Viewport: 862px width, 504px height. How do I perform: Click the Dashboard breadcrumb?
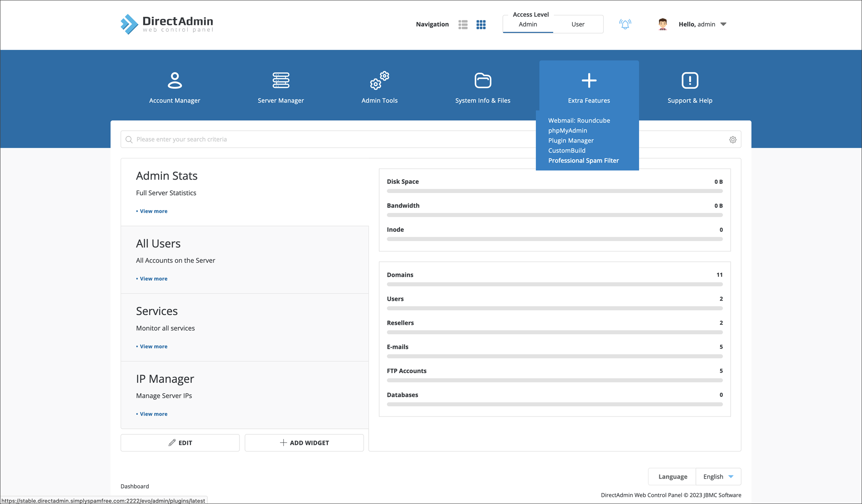[x=135, y=486]
